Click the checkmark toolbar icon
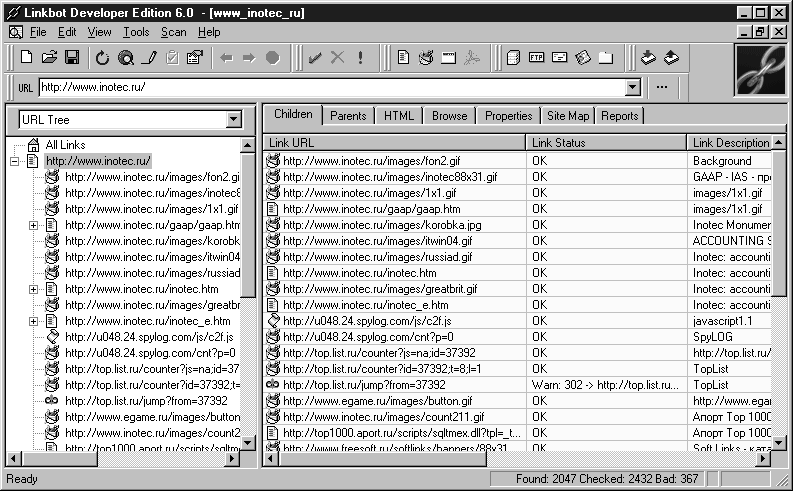793x491 pixels. tap(315, 58)
